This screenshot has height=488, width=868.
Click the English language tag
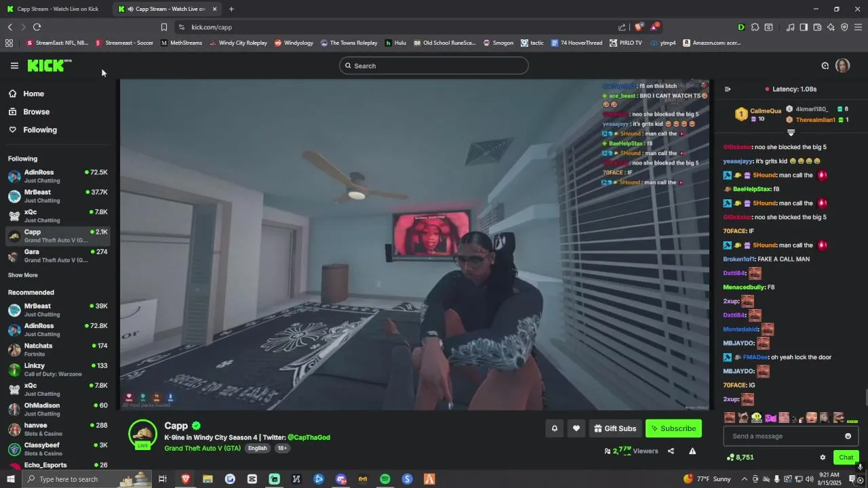(x=257, y=448)
